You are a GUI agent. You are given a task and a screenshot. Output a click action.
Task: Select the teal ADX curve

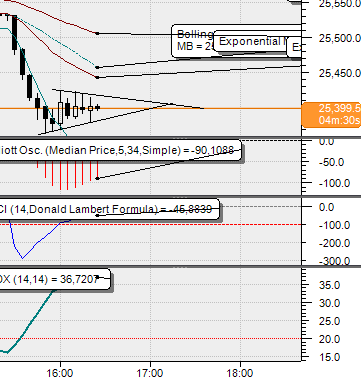click(30, 323)
